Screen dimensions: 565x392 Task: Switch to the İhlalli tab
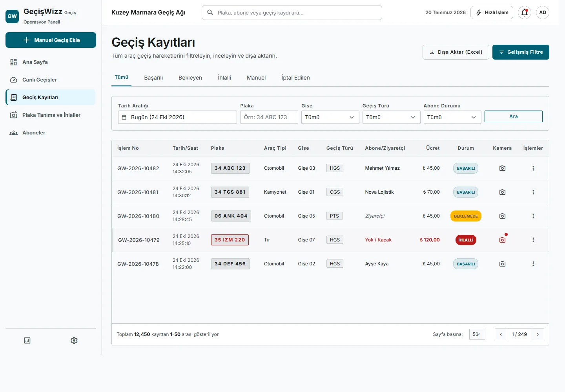[224, 78]
